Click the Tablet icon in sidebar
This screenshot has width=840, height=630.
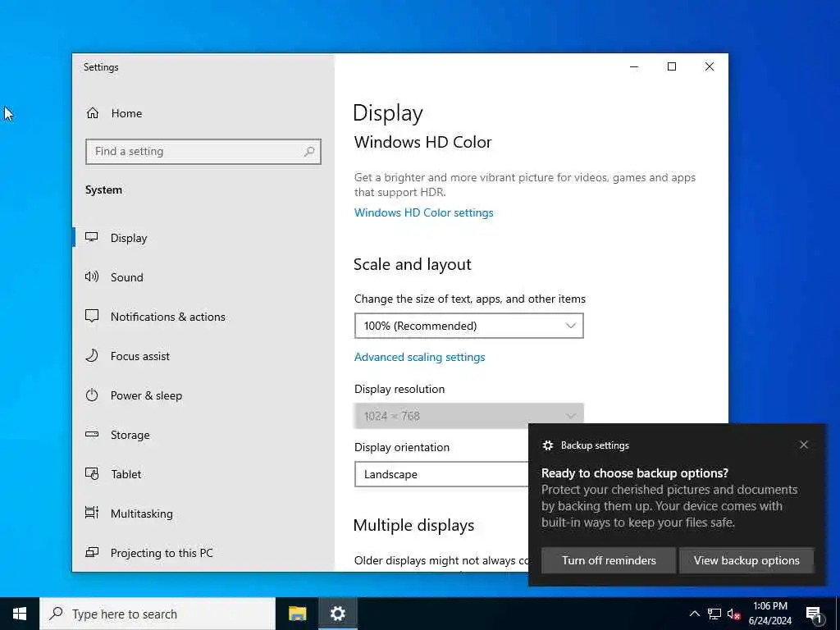(x=92, y=474)
